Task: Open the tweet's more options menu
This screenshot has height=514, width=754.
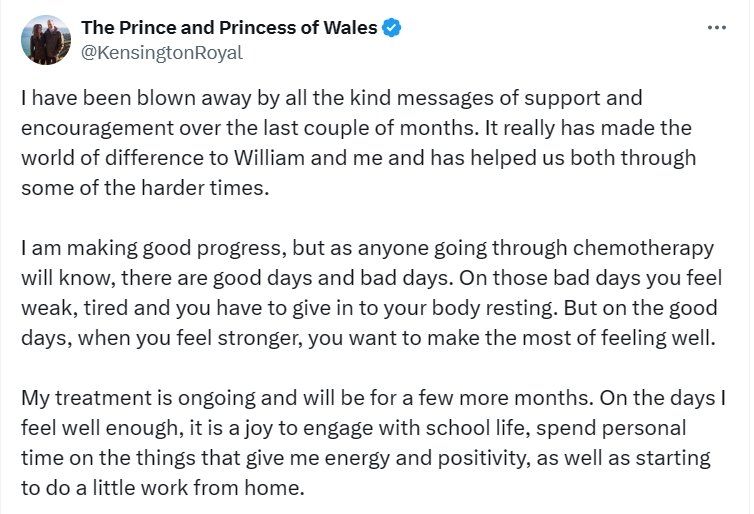Action: (x=716, y=28)
